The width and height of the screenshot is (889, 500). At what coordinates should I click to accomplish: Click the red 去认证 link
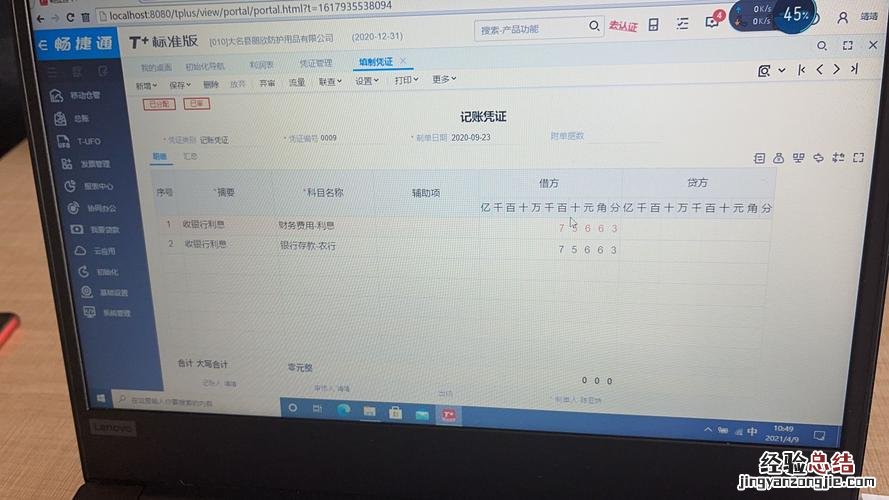click(623, 26)
